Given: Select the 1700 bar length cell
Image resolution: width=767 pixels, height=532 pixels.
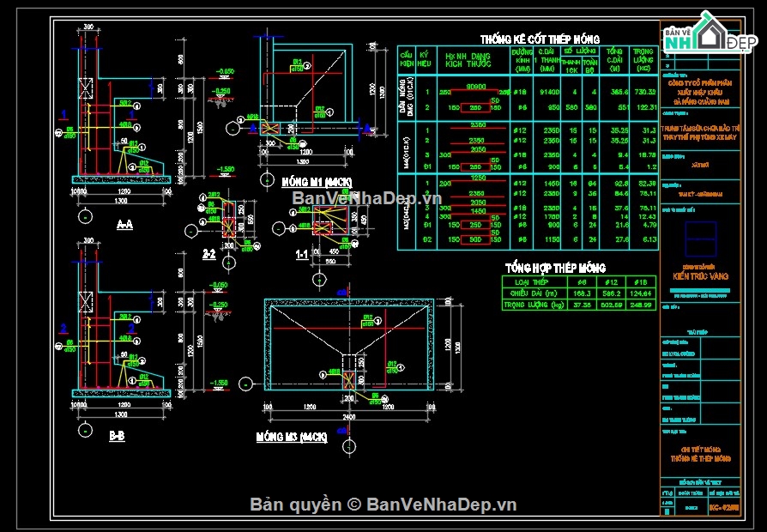Looking at the screenshot, I should pos(552,216).
